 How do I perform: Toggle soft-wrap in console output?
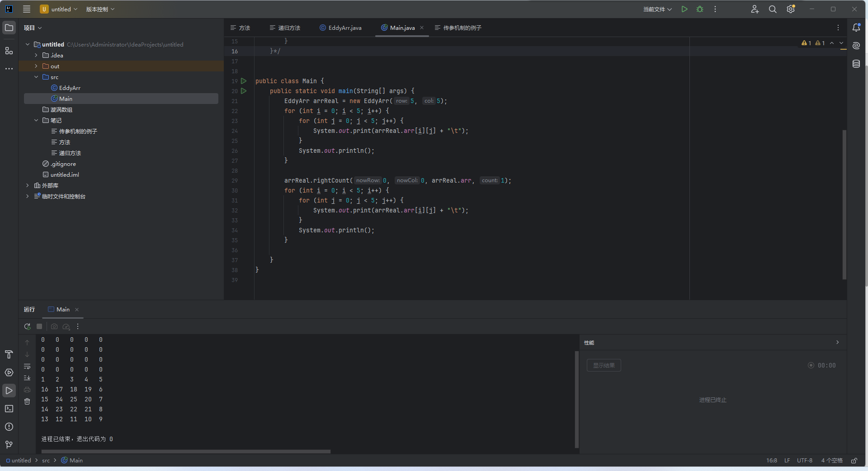27,366
